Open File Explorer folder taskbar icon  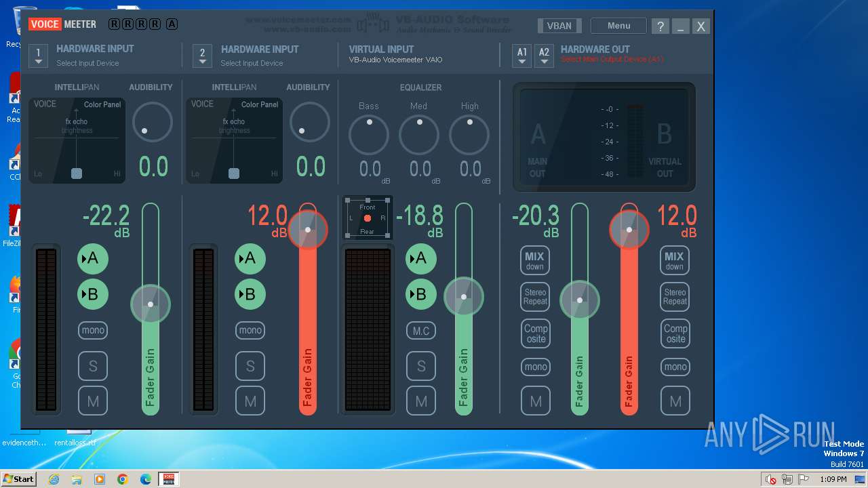coord(77,479)
